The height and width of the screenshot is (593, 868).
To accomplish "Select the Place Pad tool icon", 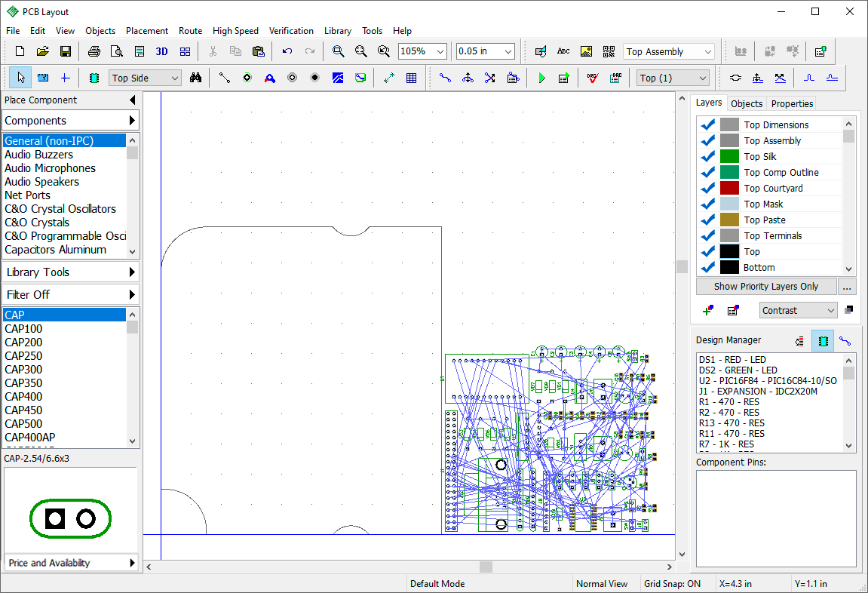I will coord(247,78).
